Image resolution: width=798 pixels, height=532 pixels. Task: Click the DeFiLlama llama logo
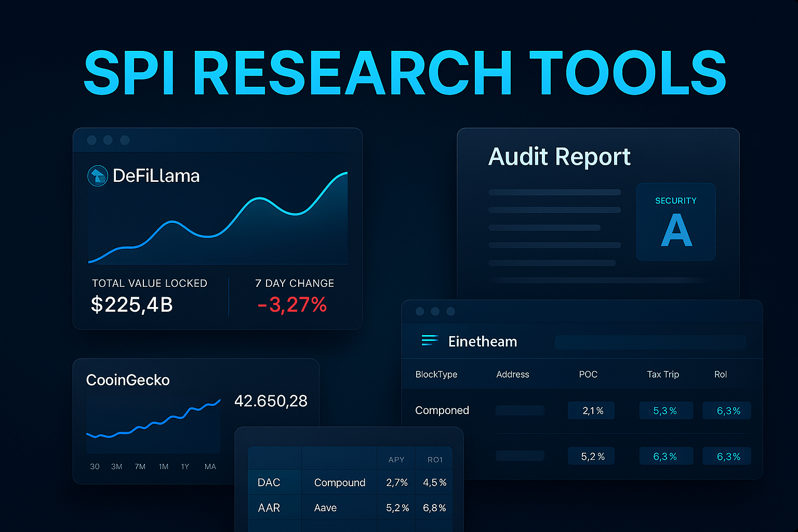coord(97,176)
